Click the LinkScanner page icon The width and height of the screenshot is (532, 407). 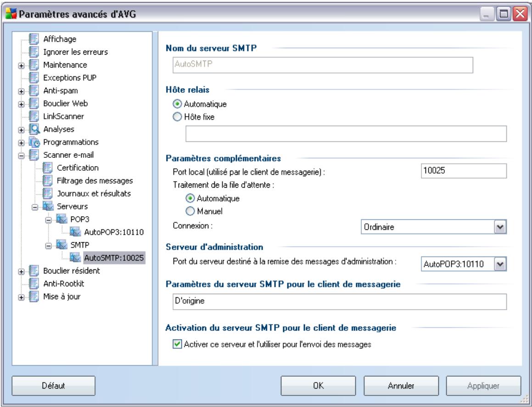[x=34, y=117]
